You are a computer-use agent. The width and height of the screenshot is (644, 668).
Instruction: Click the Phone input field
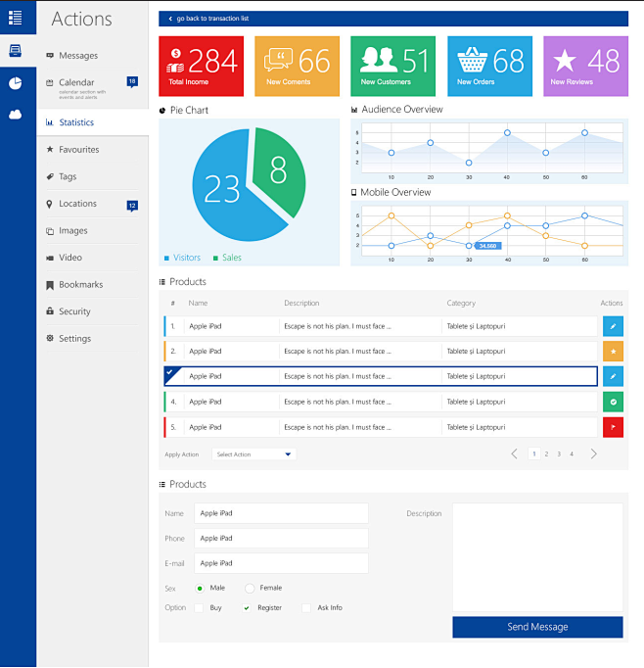(281, 539)
